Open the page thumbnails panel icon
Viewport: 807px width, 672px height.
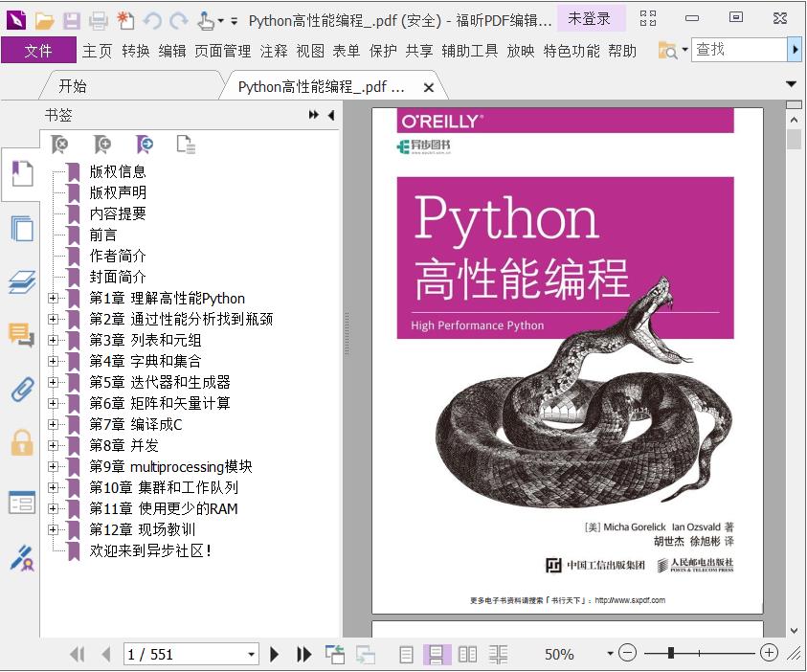pyautogui.click(x=22, y=229)
